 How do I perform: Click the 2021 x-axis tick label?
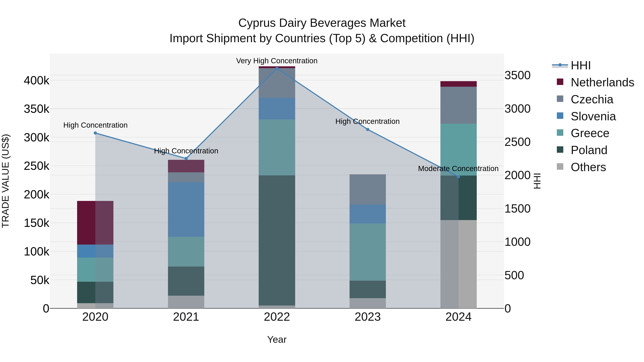click(x=186, y=317)
